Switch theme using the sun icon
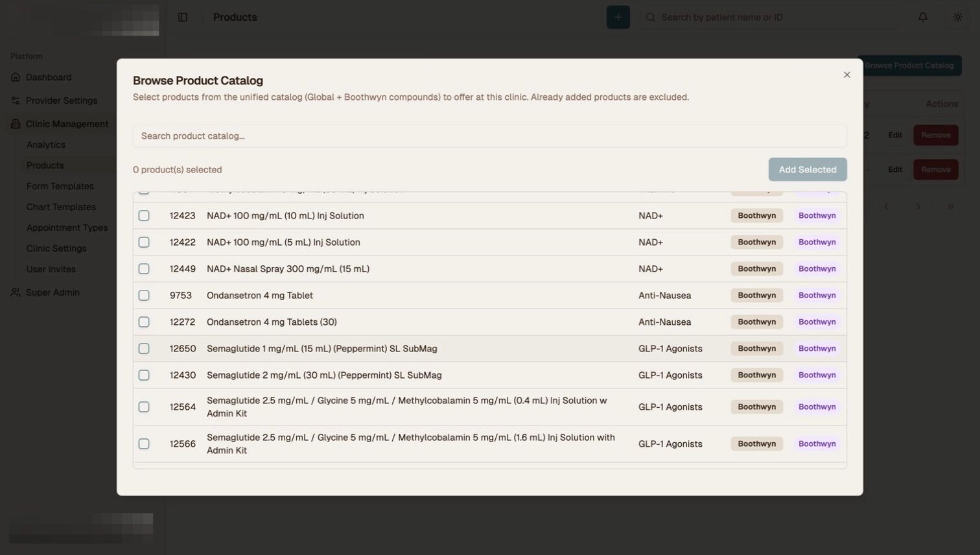This screenshot has width=980, height=555. pyautogui.click(x=958, y=18)
